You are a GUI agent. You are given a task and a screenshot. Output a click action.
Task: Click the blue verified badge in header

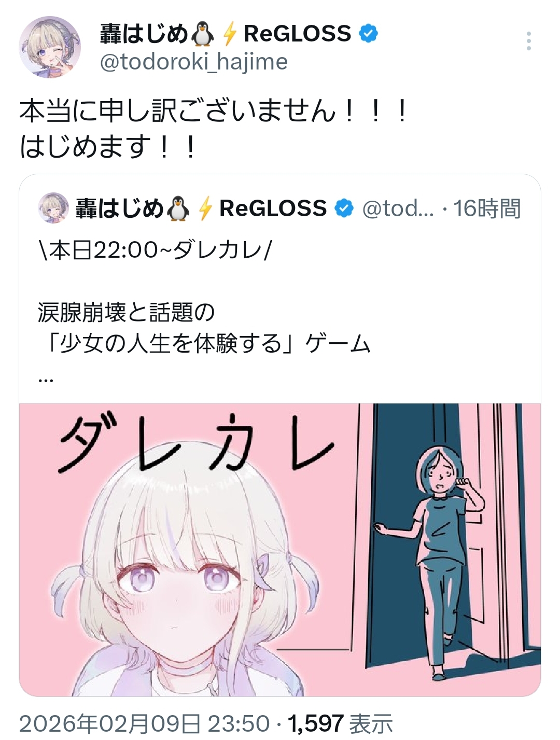[x=369, y=34]
